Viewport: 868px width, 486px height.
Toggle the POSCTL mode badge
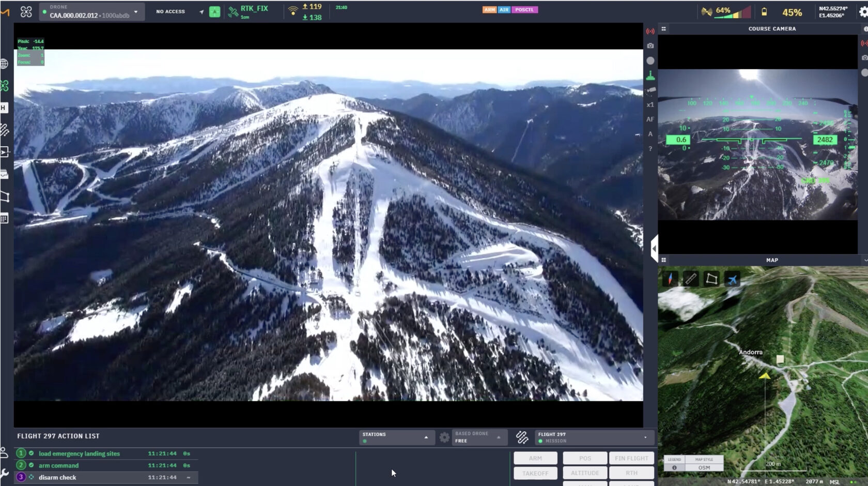525,9
